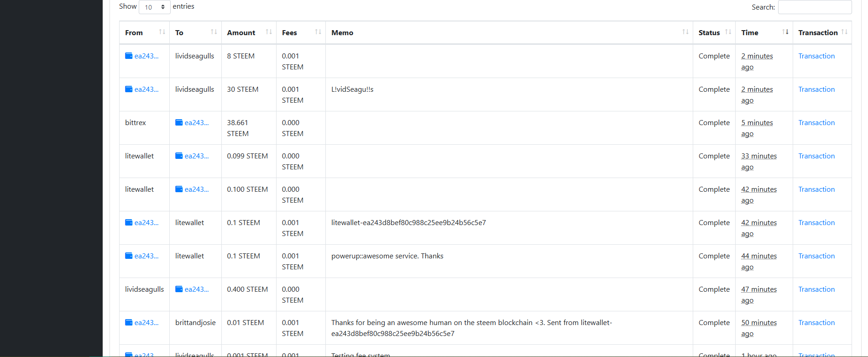This screenshot has height=357, width=868.
Task: Click the Fees column header
Action: [x=289, y=33]
